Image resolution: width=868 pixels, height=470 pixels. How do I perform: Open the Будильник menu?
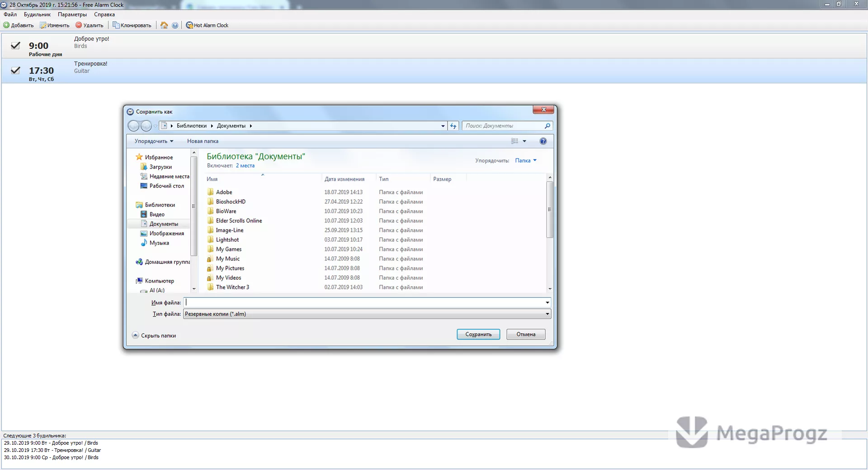click(37, 14)
